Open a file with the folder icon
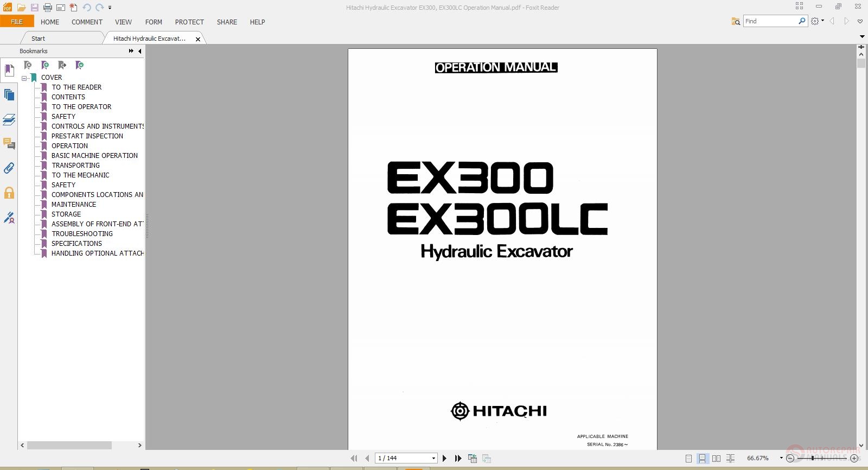Image resolution: width=868 pixels, height=470 pixels. point(21,8)
